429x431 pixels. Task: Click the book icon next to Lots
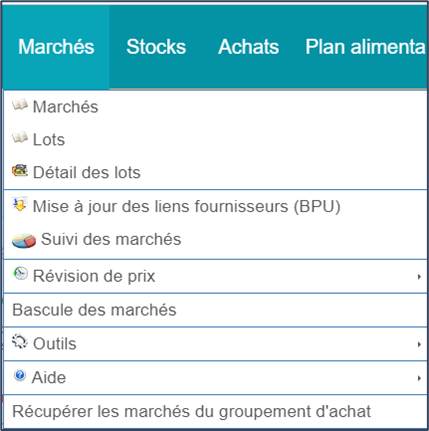pos(20,138)
